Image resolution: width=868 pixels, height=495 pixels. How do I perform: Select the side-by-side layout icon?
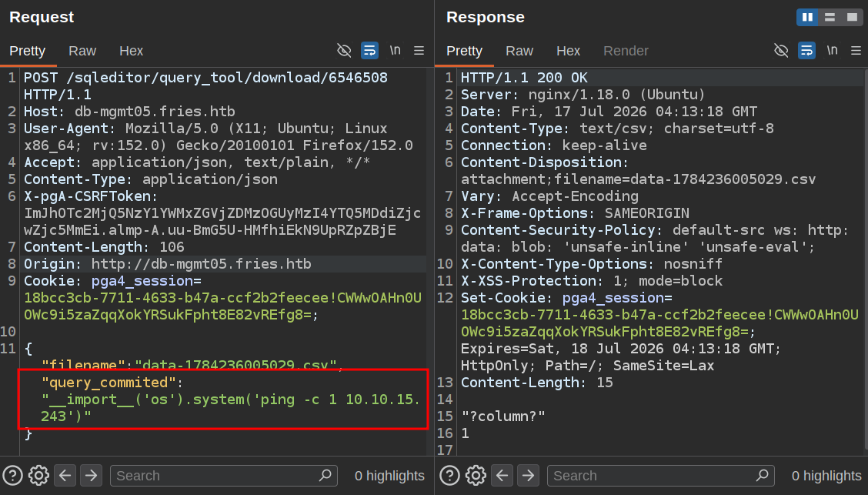point(808,17)
